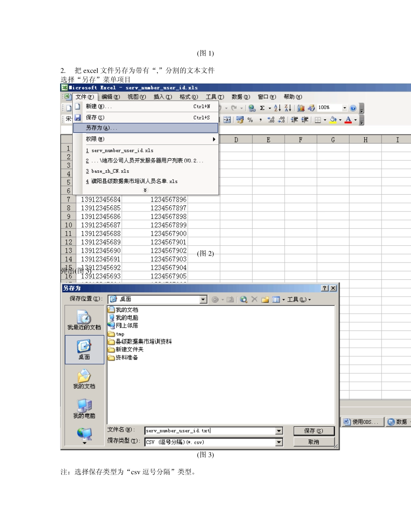Select the 新建文件夹 folder
The width and height of the screenshot is (411, 532).
click(125, 349)
